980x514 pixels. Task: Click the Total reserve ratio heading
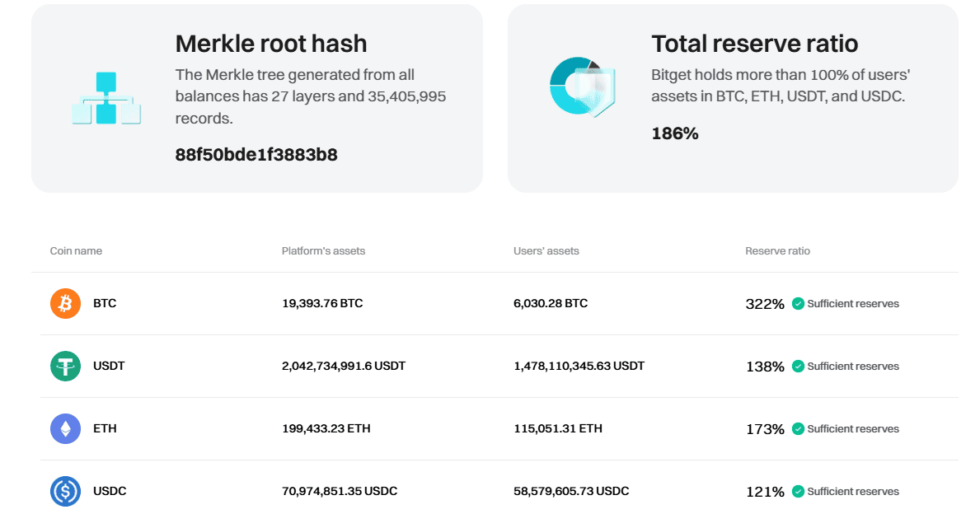pos(754,44)
